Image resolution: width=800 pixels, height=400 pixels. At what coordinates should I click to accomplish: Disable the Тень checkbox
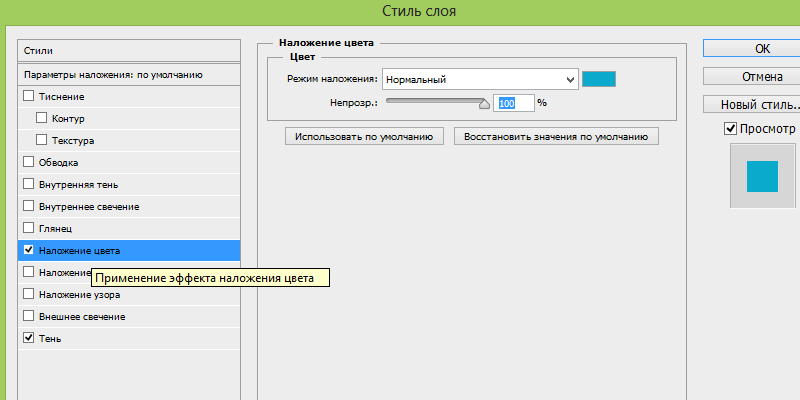coord(28,338)
